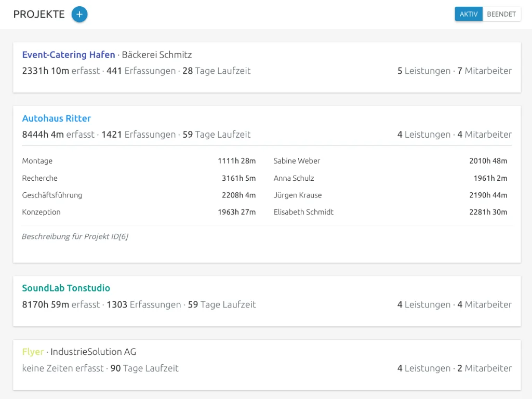Viewport: 532px width, 399px height.
Task: Select the Konzeption service row
Action: 139,212
